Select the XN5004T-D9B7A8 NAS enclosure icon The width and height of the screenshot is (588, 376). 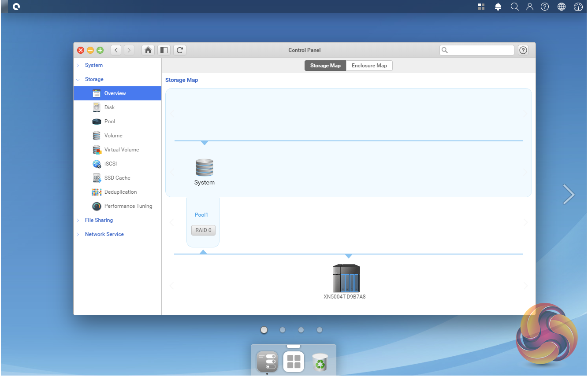pos(346,278)
